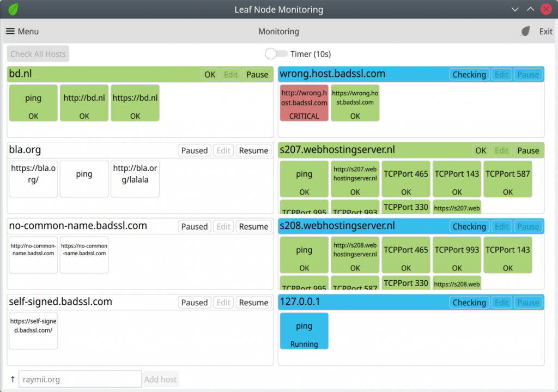This screenshot has width=558, height=392.
Task: Click the green leaf app icon in title bar
Action: click(13, 9)
